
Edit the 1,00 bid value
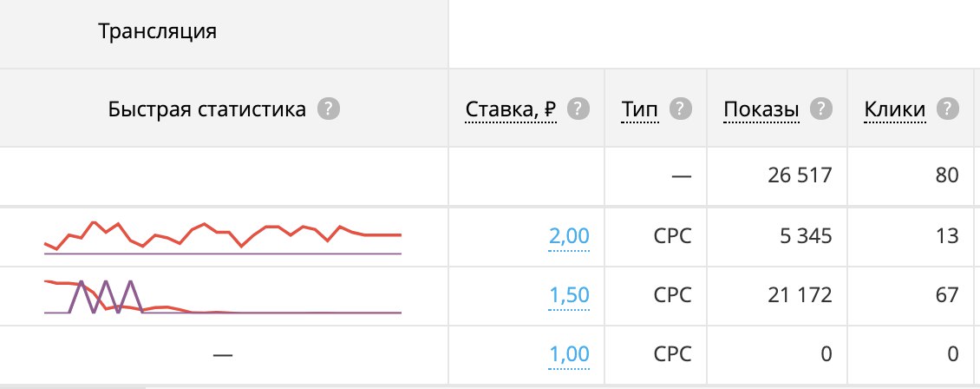pyautogui.click(x=569, y=354)
